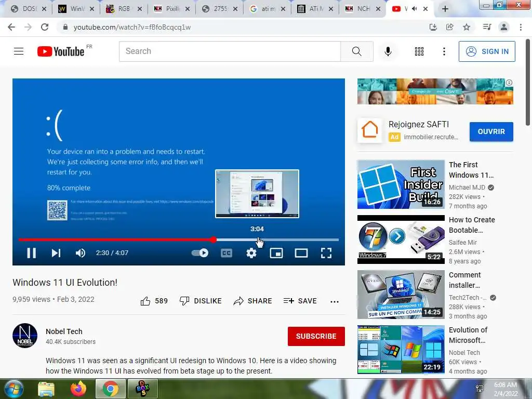This screenshot has height=399, width=532.
Task: Open The First Windows 11 video thumbnail
Action: tap(401, 184)
